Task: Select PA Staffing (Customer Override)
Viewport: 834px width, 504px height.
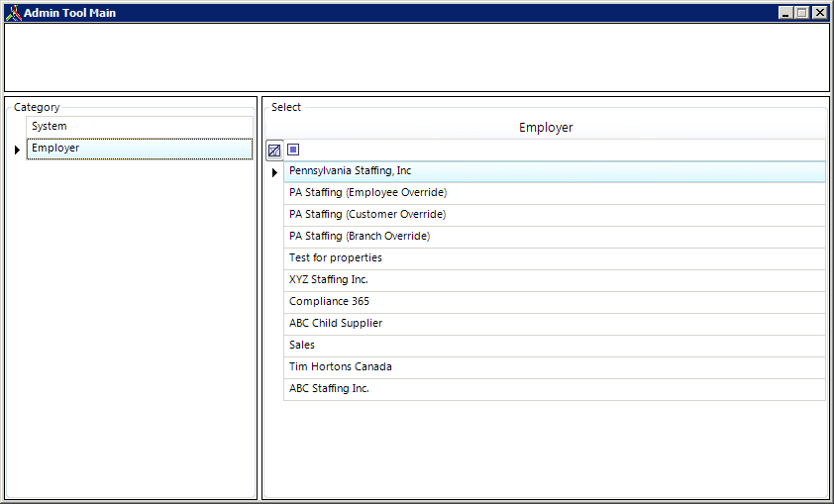Action: 555,215
